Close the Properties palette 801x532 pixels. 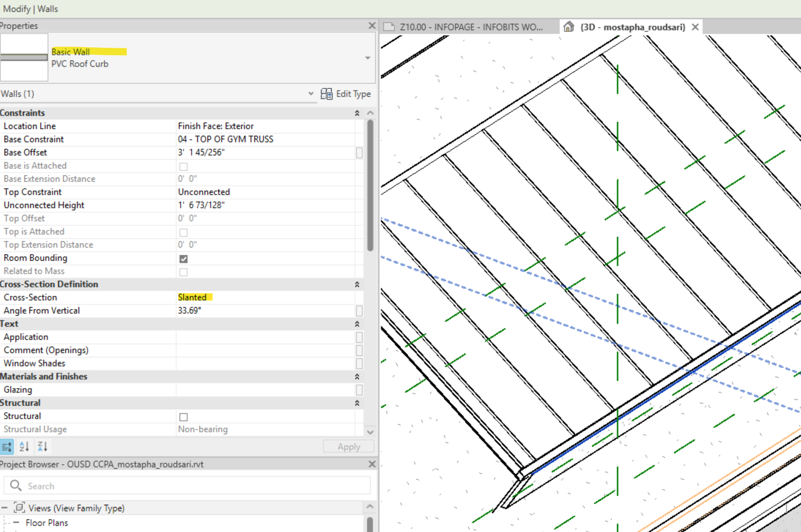click(372, 25)
